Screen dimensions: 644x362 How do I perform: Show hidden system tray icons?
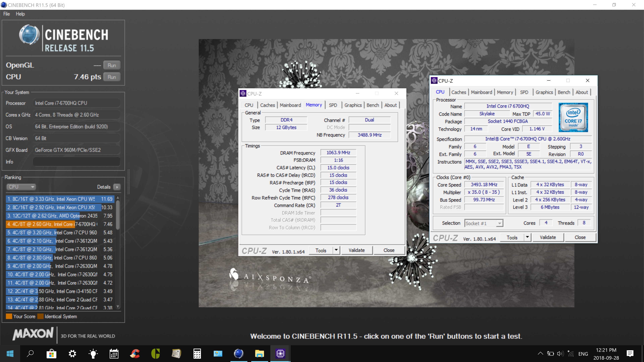tap(540, 353)
